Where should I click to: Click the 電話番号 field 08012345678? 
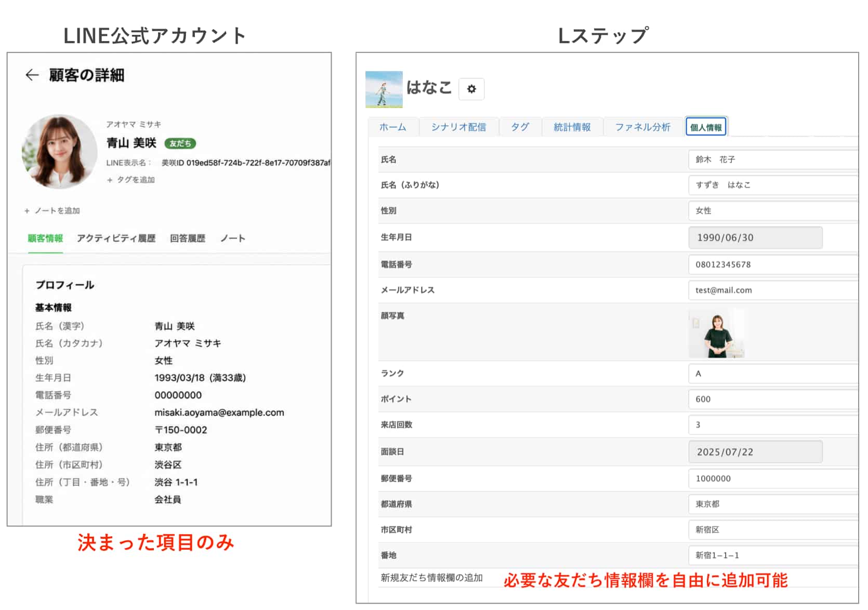point(773,264)
